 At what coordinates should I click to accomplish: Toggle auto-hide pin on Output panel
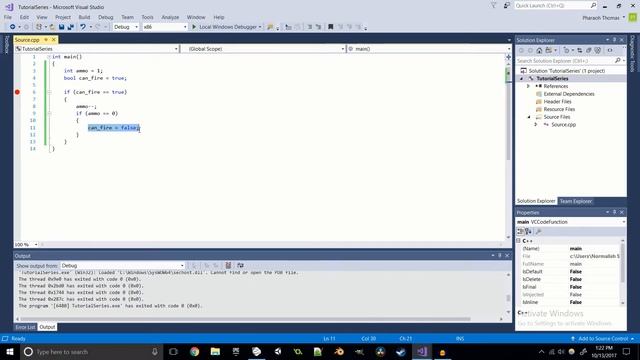500,256
